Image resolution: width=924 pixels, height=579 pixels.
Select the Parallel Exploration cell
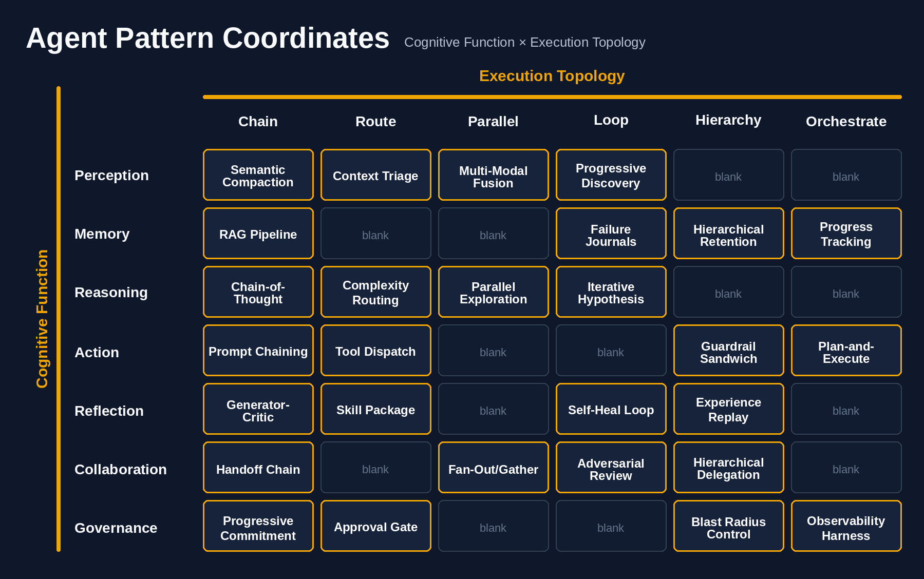pos(493,292)
